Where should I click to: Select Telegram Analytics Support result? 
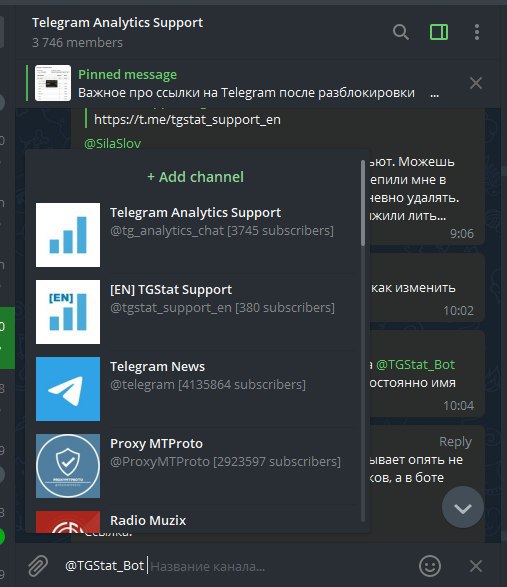[x=195, y=235]
